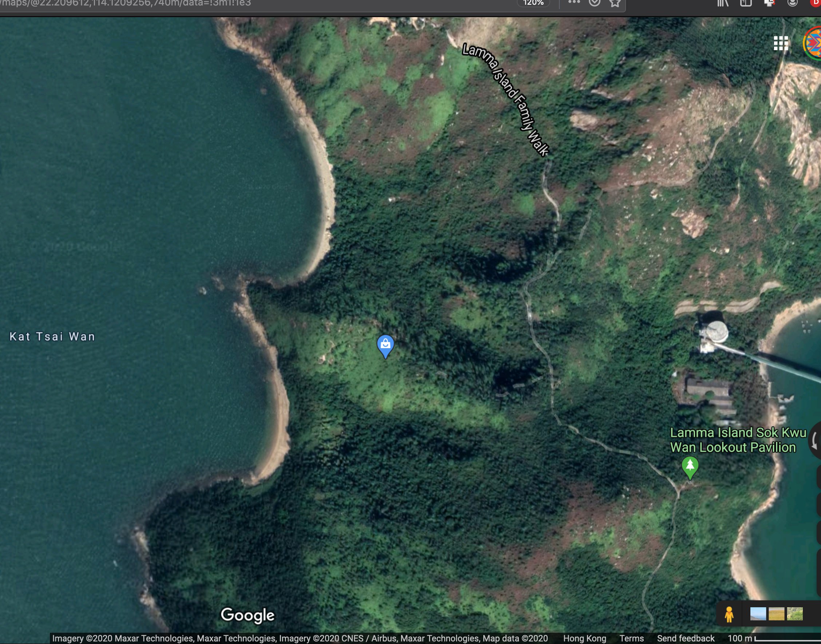
Task: Click the Lamma Island Sok Kwu Wan Lookout Pavilion label
Action: pos(737,440)
